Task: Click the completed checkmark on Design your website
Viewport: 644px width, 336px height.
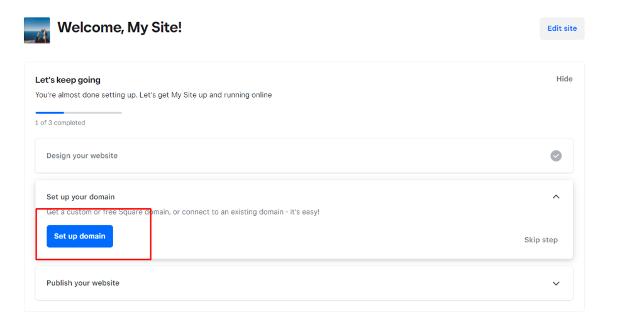Action: 556,155
